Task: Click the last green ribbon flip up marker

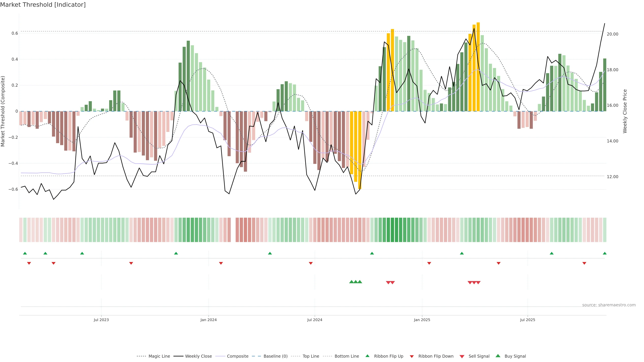Action: coord(604,253)
